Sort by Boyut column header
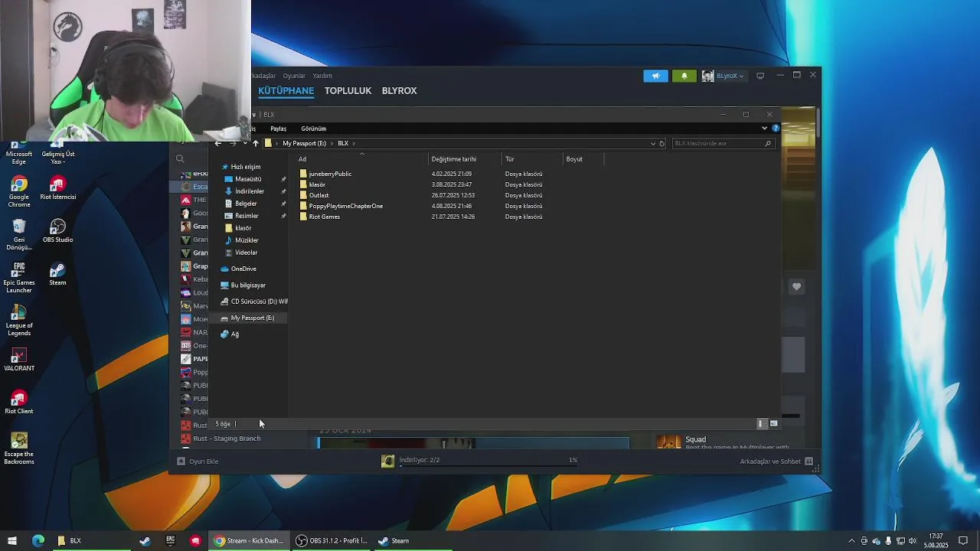Screen dimensions: 980x551 (583, 159)
